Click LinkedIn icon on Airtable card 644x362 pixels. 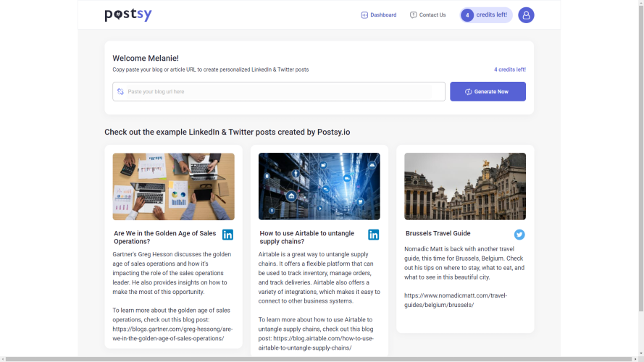point(373,235)
